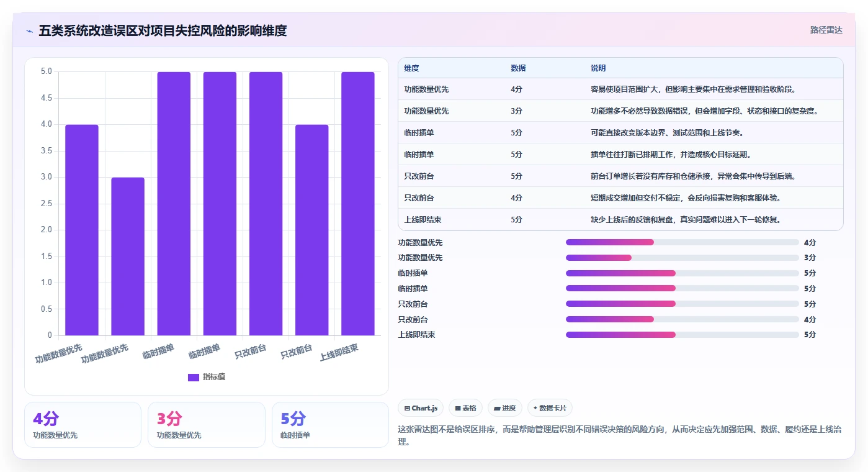Click the footer paragraph starting 这张雷达图不是给误区排序

[x=620, y=435]
